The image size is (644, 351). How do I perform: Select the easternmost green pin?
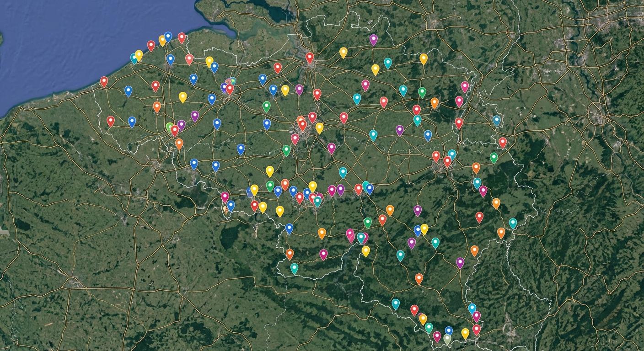pos(494,157)
